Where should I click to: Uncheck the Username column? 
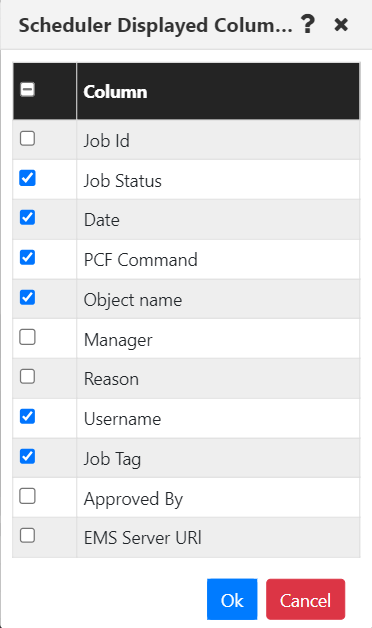[x=27, y=417]
